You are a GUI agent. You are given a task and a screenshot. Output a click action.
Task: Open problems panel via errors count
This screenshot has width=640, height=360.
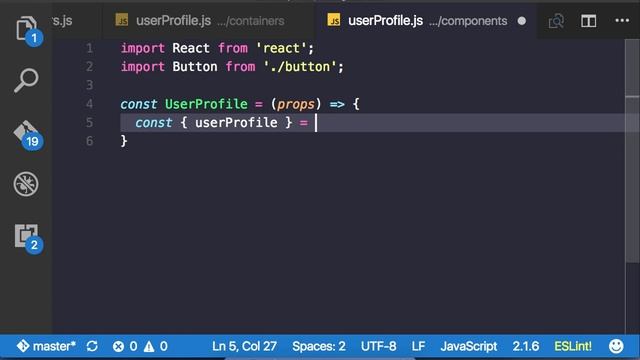[x=125, y=347]
